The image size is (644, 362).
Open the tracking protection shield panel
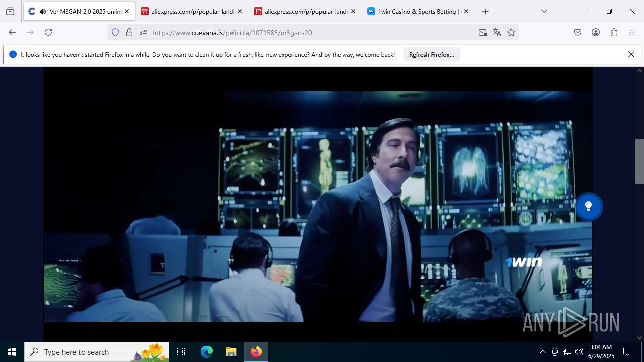(x=115, y=32)
